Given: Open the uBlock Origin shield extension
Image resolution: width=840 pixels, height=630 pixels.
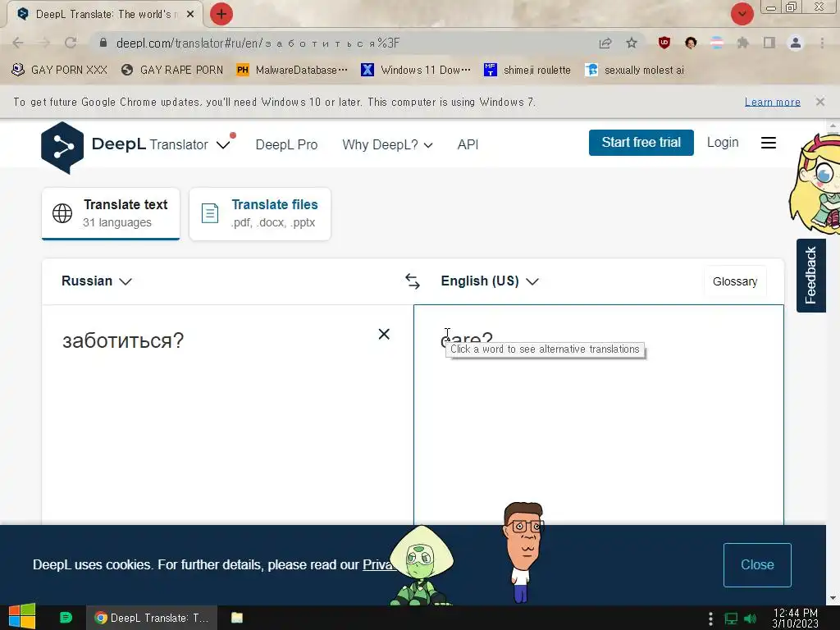Looking at the screenshot, I should tap(664, 43).
